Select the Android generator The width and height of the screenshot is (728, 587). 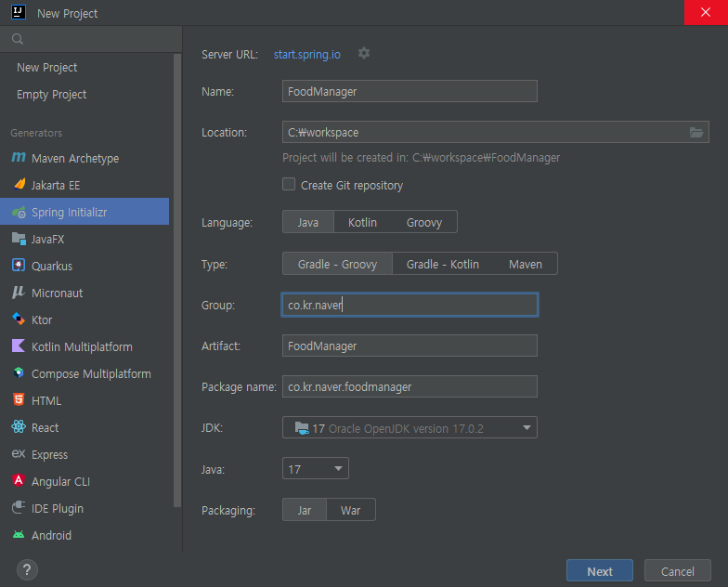(84, 535)
